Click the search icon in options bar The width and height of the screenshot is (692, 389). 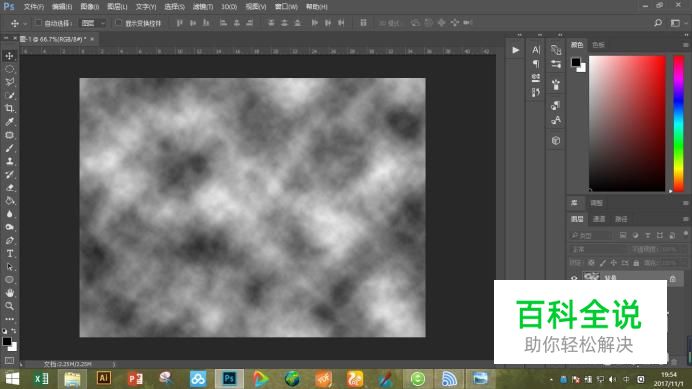(x=658, y=23)
